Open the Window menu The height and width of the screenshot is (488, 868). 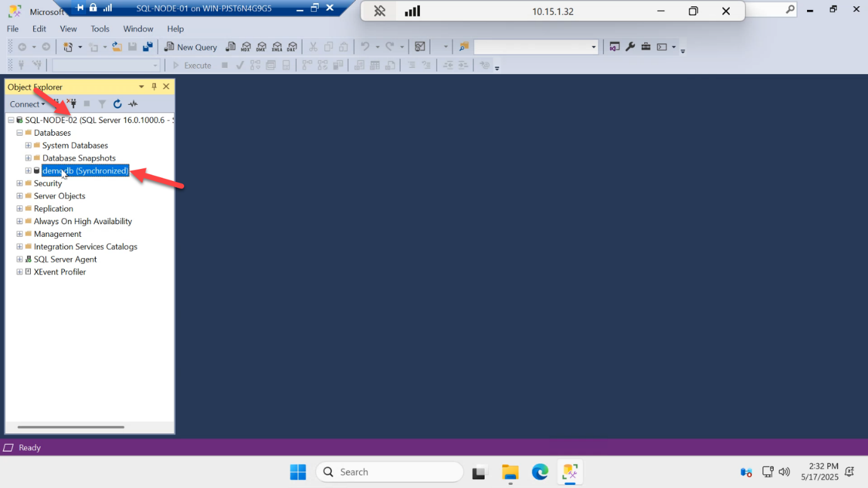coord(138,29)
